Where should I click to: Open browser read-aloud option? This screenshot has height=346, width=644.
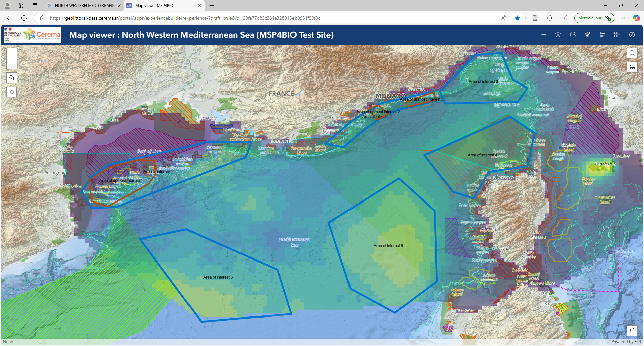coord(504,18)
